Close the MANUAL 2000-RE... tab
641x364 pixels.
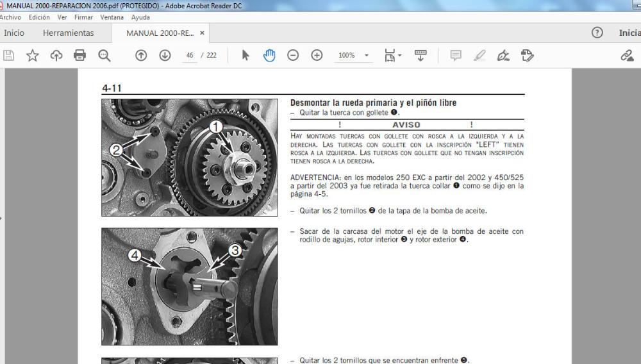202,33
